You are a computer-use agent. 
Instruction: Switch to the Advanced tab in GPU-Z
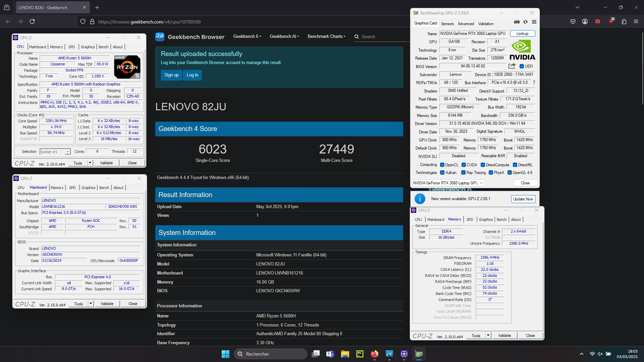[466, 24]
